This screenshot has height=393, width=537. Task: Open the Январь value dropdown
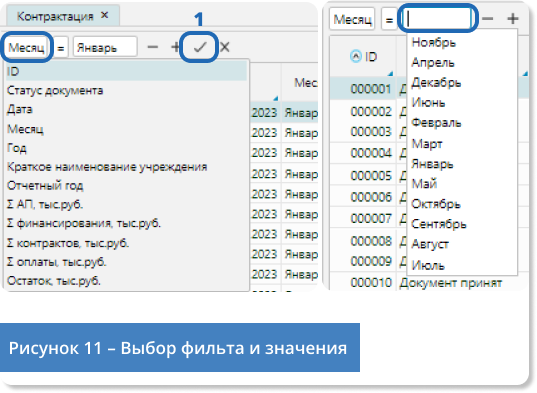pos(105,47)
